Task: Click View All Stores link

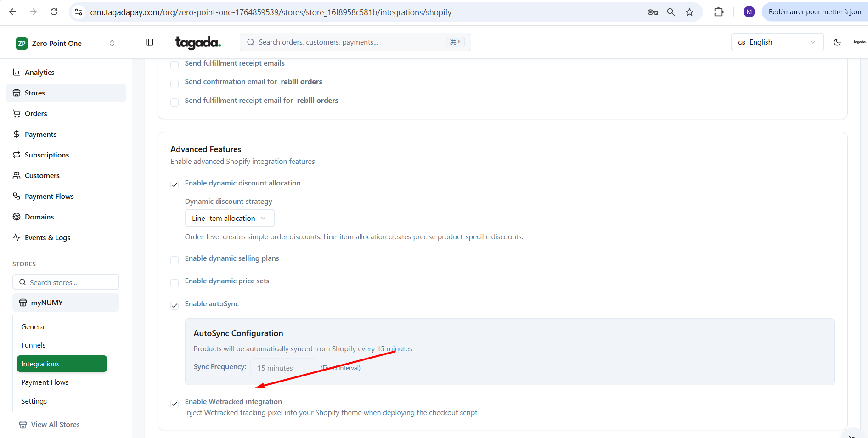Action: (55, 425)
